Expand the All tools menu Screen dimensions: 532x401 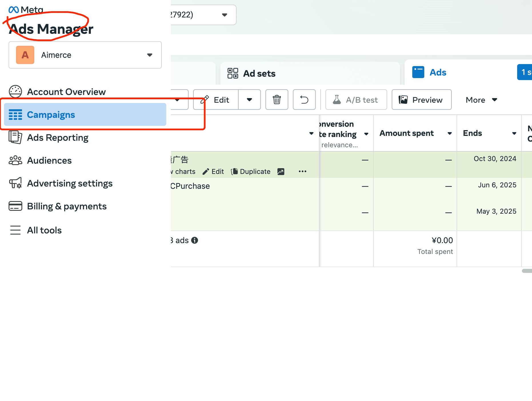tap(44, 230)
